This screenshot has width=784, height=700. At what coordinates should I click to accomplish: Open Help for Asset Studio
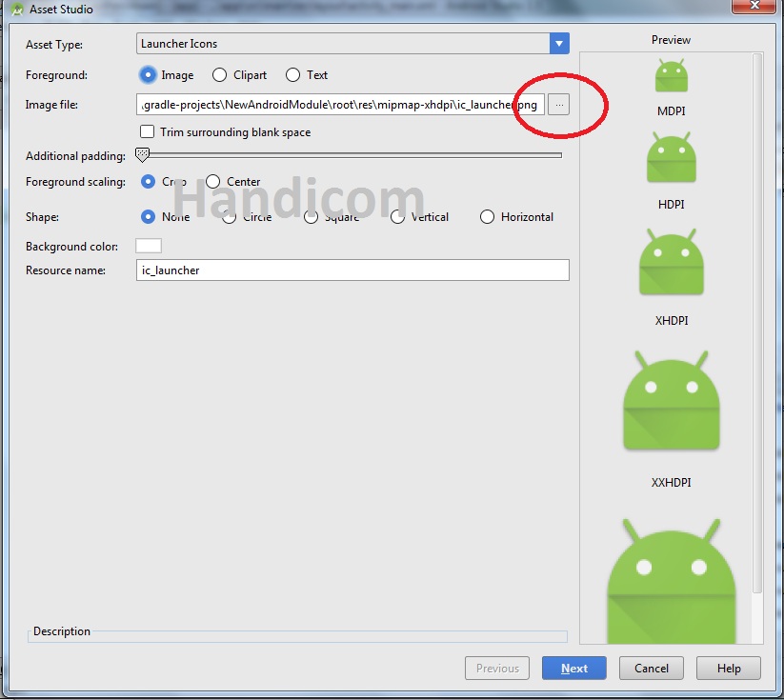click(729, 668)
